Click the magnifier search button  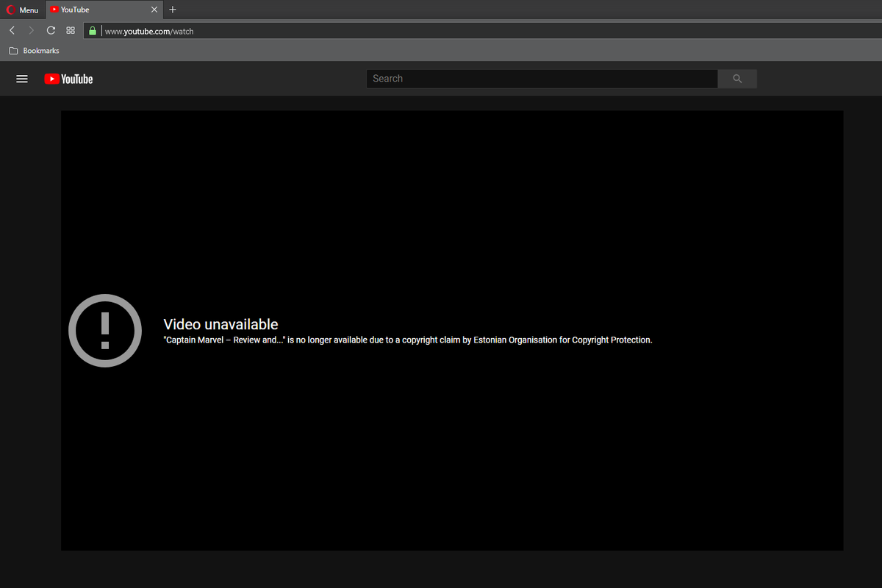point(737,79)
